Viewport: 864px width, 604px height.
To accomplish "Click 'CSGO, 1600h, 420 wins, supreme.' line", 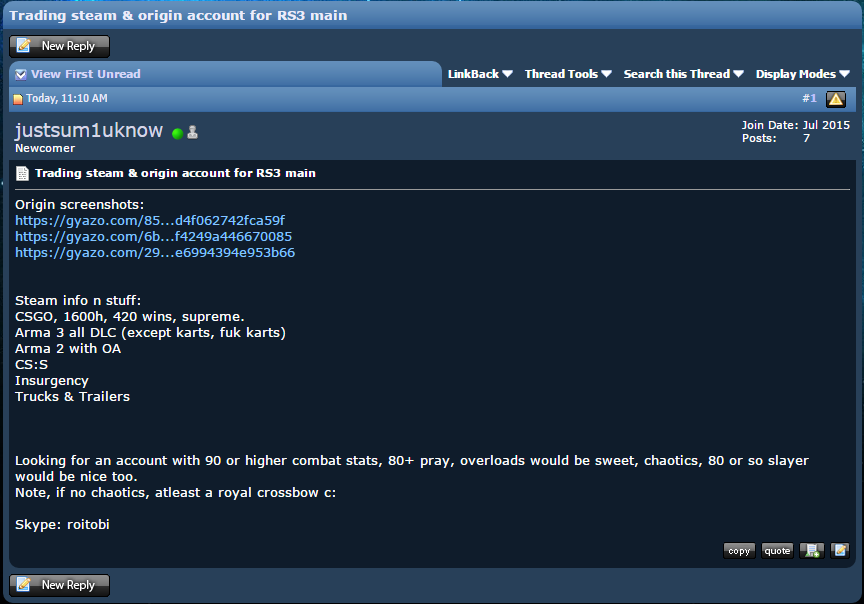I will (x=129, y=317).
